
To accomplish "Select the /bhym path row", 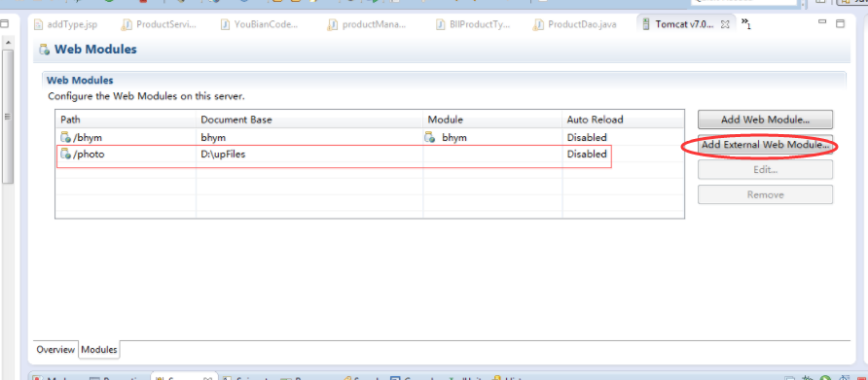I will [x=369, y=137].
